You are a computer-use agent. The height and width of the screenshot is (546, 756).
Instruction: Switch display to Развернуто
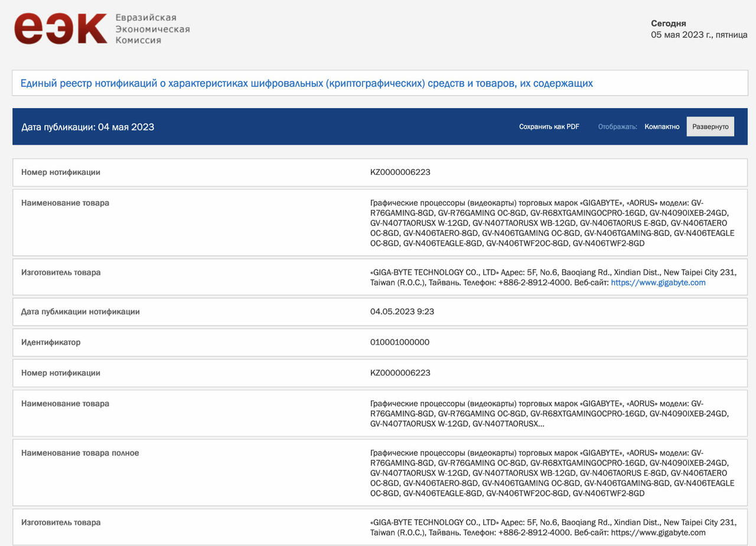(711, 126)
